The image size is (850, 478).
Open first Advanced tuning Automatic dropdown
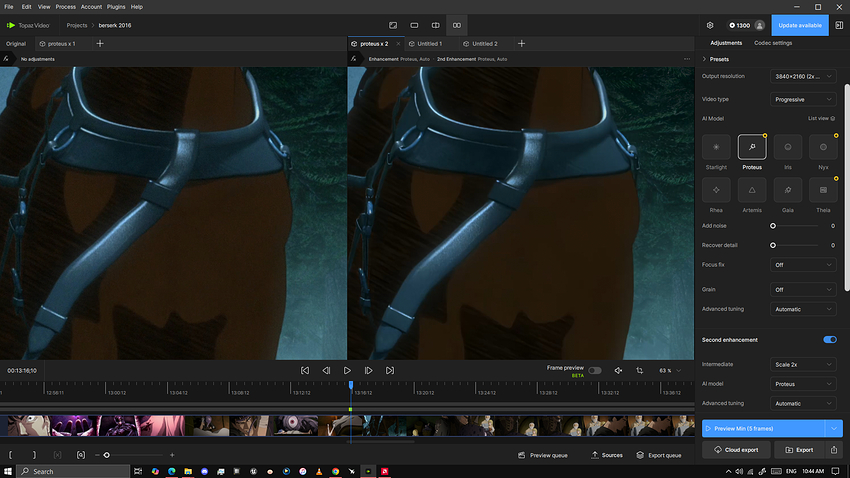803,309
